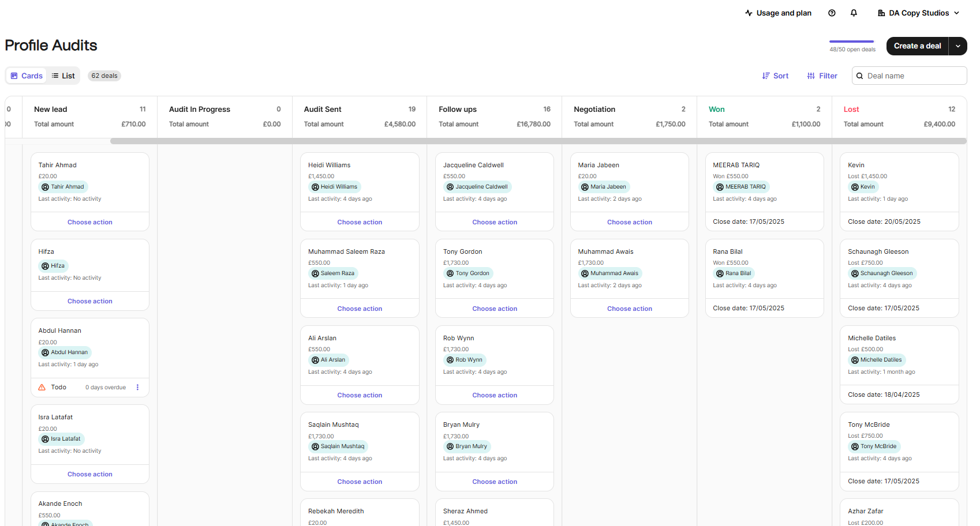Open the notifications bell
Image resolution: width=980 pixels, height=526 pixels.
[x=854, y=13]
